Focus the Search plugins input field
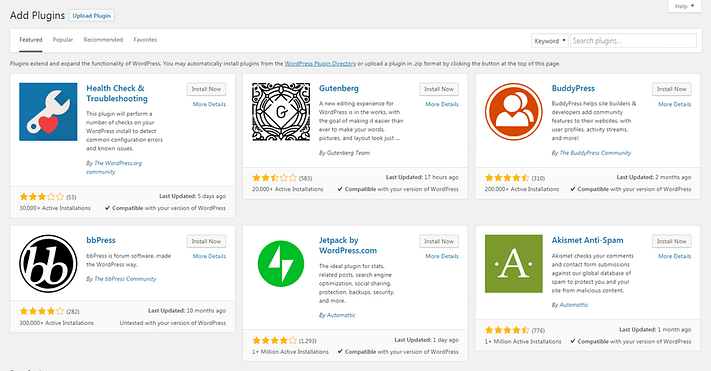Image resolution: width=711 pixels, height=371 pixels. coord(633,41)
